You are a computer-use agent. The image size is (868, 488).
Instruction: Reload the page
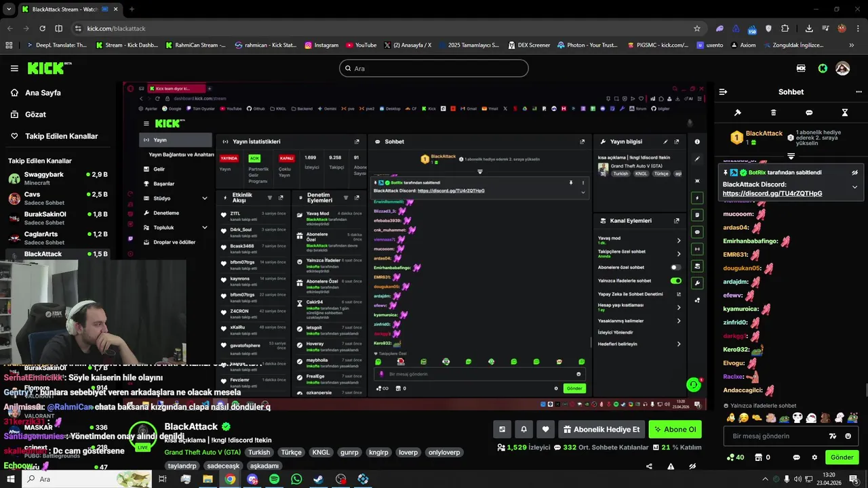pos(42,28)
